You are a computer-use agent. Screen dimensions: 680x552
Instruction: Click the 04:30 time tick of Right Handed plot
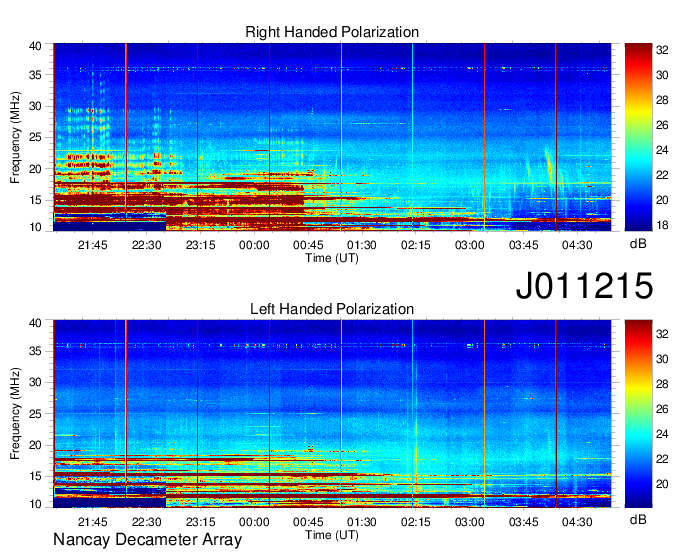coord(577,245)
